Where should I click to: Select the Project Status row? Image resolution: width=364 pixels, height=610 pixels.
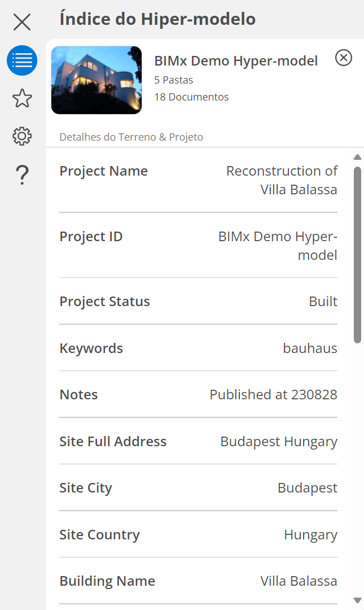(198, 301)
